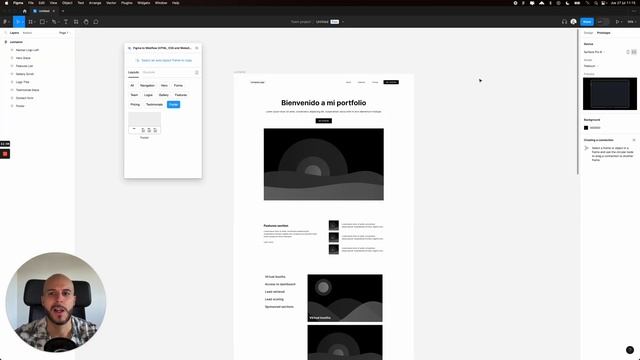
Task: Toggle Dev Mode switch
Action: (x=603, y=22)
